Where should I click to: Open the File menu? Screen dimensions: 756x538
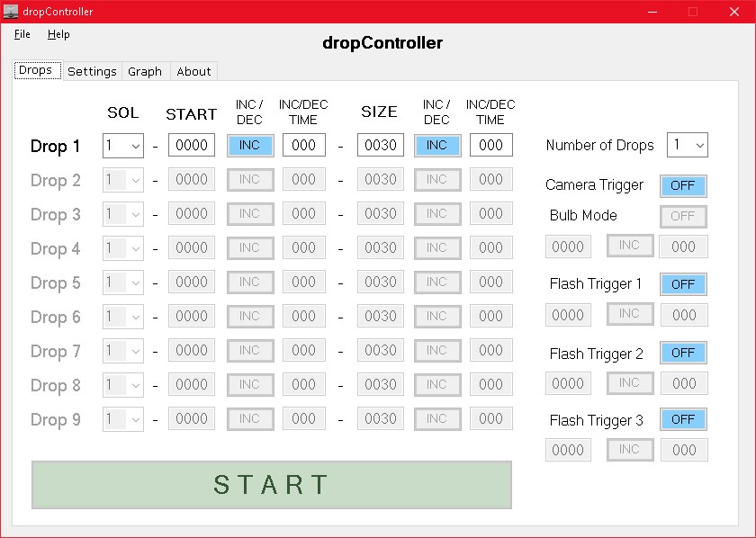click(x=22, y=34)
